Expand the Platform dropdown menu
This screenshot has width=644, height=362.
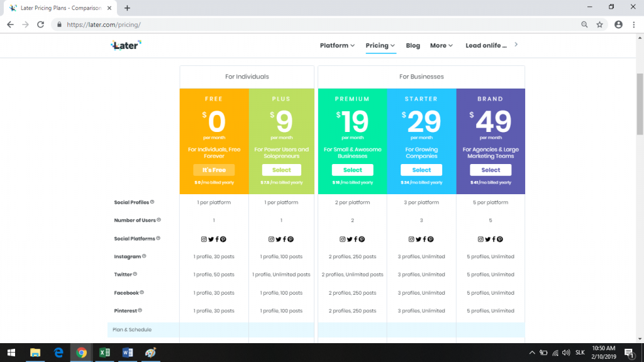(x=337, y=45)
